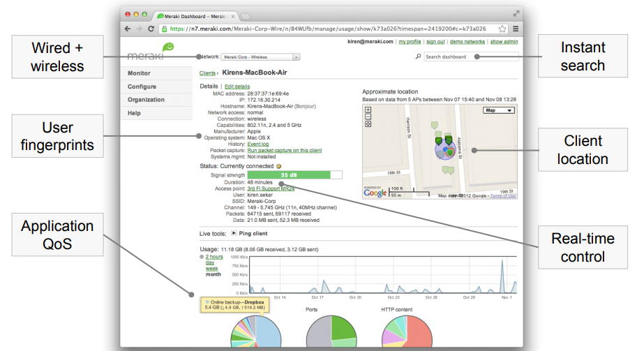644x351 pixels.
Task: Click the sign out link
Action: click(x=435, y=41)
